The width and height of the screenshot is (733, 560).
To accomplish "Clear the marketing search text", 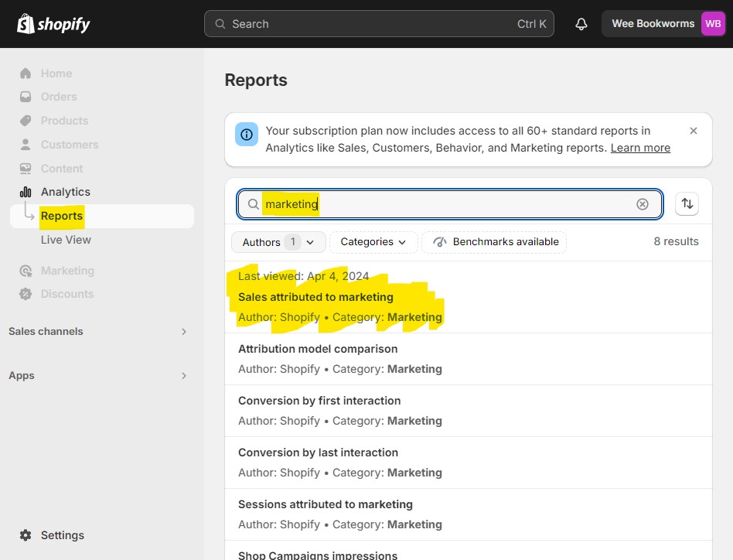I will pos(643,203).
